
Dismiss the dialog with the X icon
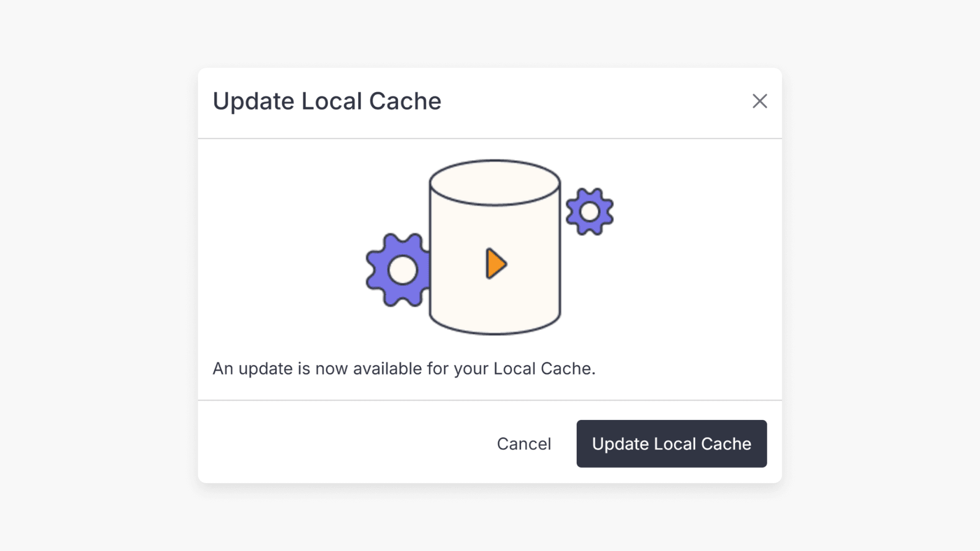(x=760, y=102)
